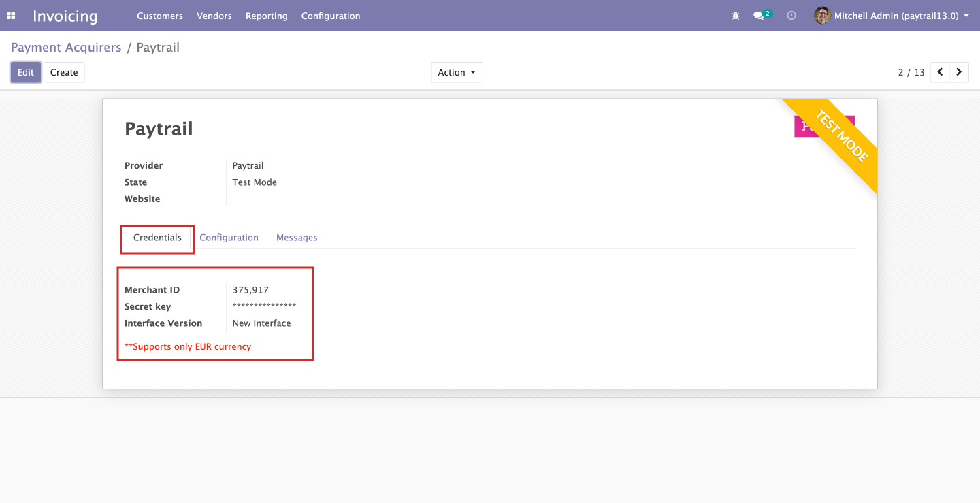The image size is (980, 503).
Task: Go back to Payment Acquirers breadcrumb
Action: (66, 48)
